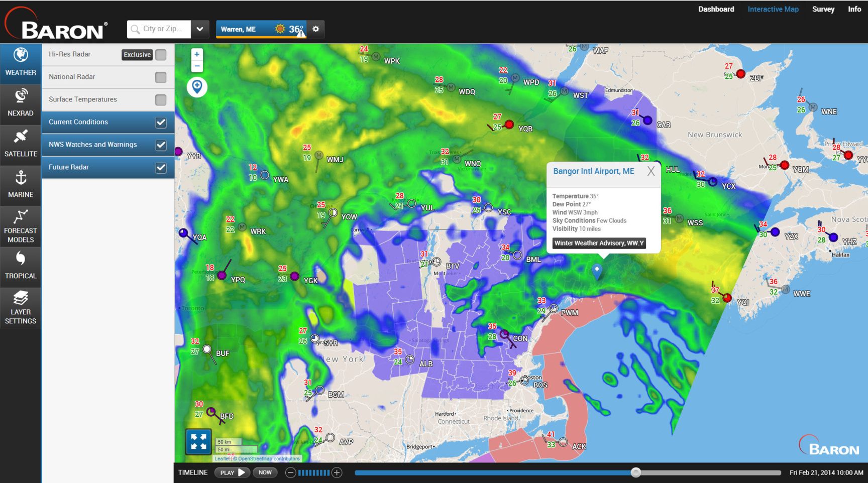
Task: Open the Forecast Models category
Action: [x=21, y=226]
